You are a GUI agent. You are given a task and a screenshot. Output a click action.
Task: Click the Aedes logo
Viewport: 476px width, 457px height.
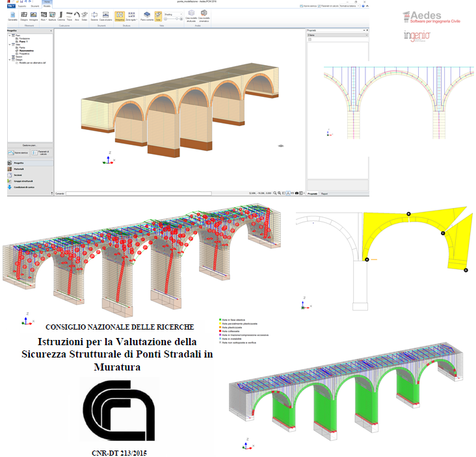[431, 17]
